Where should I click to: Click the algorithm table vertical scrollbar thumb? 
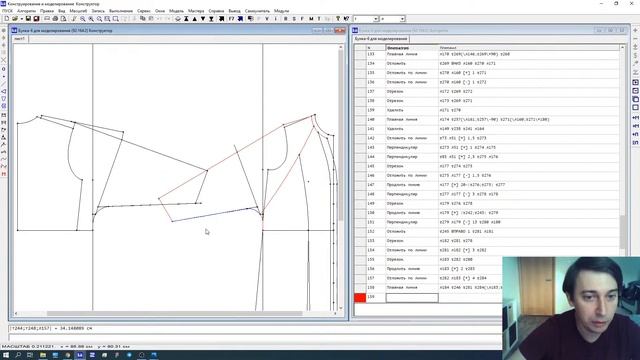622,233
